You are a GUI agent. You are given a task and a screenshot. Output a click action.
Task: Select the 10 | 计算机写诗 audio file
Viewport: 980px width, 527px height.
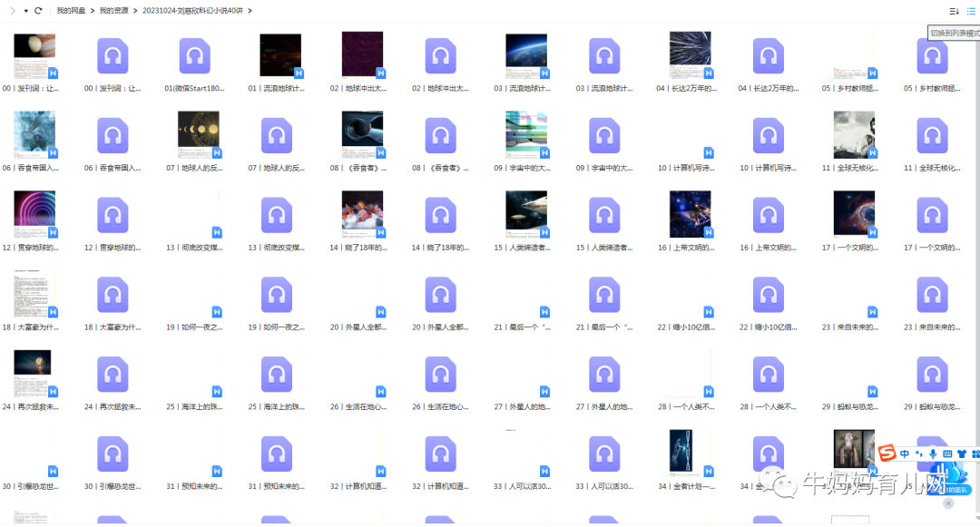769,135
